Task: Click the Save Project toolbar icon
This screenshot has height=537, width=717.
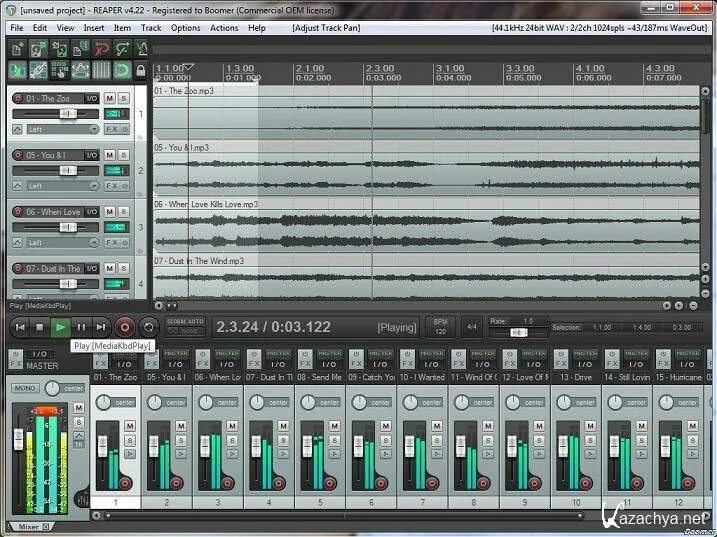Action: tap(59, 49)
